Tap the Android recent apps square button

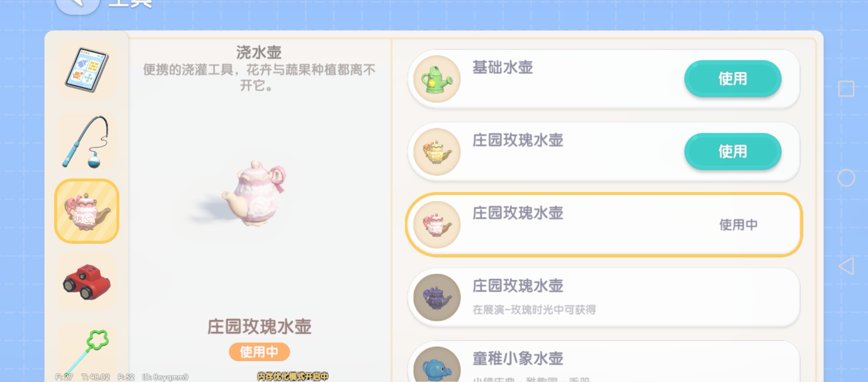point(846,89)
